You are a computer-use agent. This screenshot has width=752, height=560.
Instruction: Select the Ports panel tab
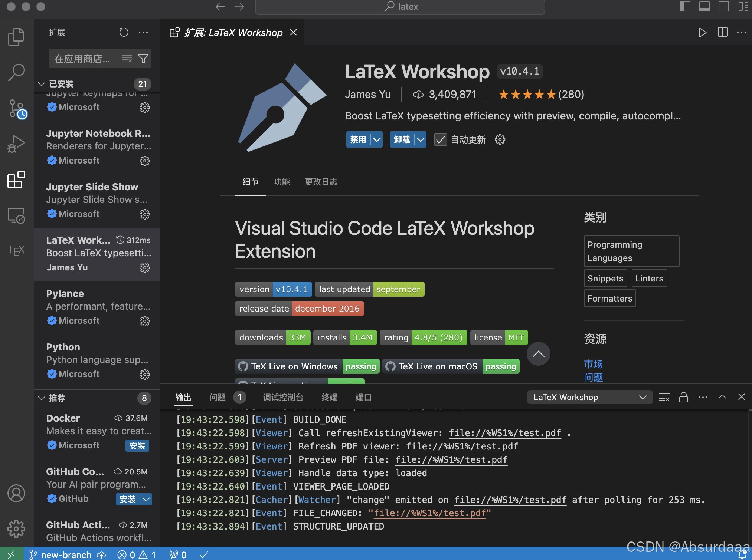(363, 398)
